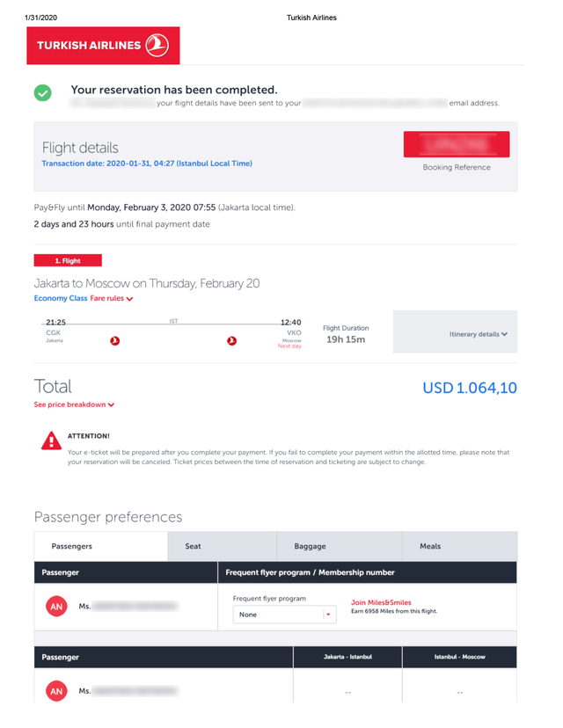Click the first Turkish Airlines leg icon near CGK

114,341
